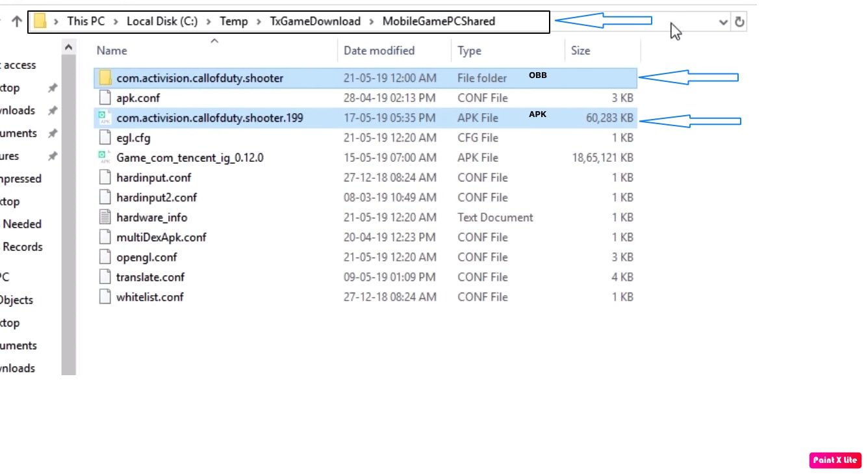Click CFG File type cell

[x=478, y=138]
